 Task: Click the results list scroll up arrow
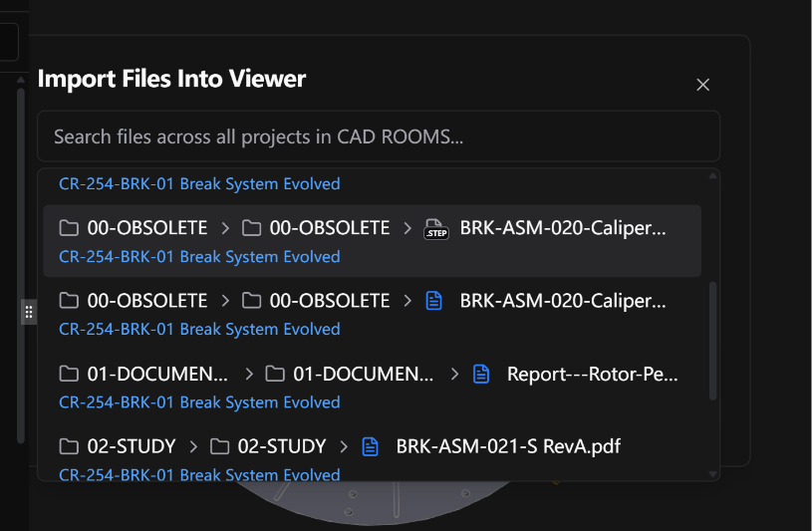coord(712,175)
